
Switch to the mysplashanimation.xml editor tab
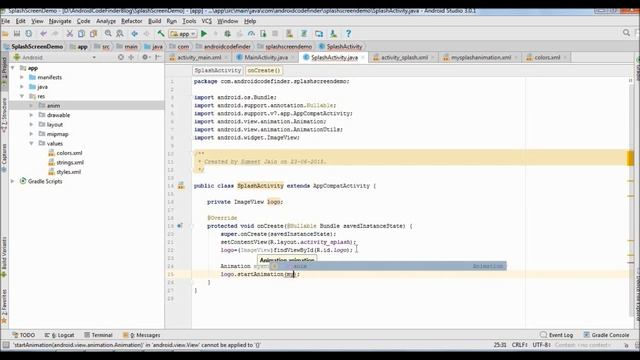point(481,58)
